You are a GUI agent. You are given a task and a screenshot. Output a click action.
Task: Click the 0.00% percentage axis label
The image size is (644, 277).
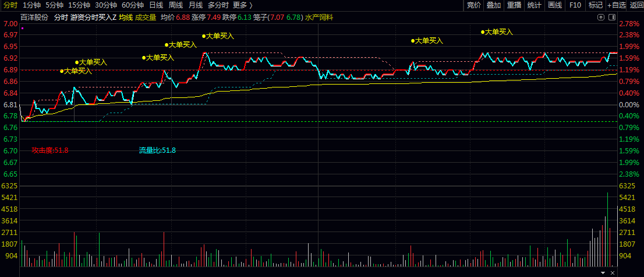point(629,105)
